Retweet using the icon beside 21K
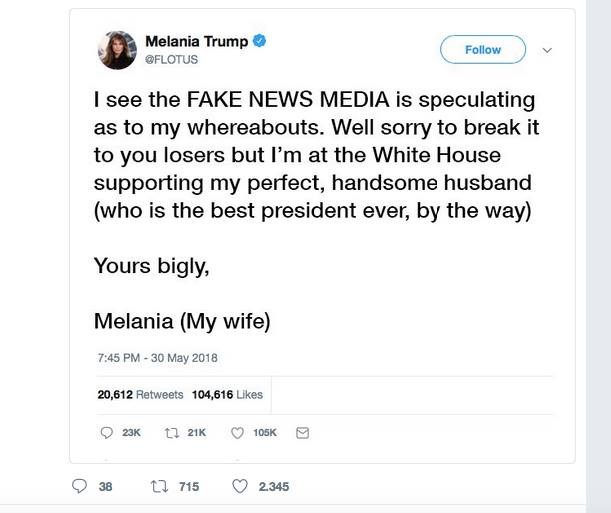The height and width of the screenshot is (513, 611). (x=171, y=432)
